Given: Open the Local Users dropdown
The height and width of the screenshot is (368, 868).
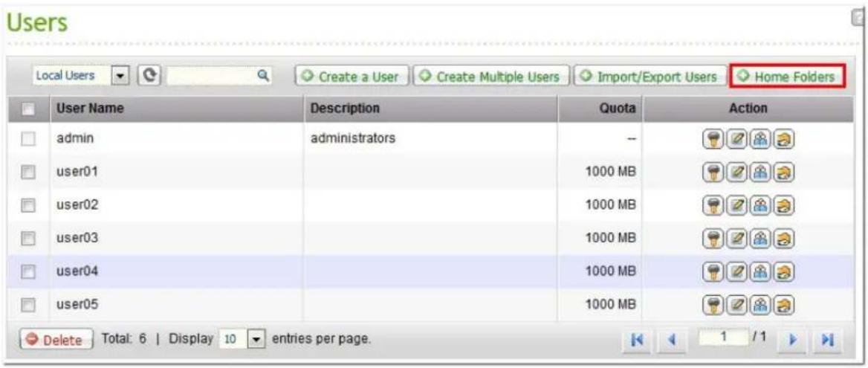Looking at the screenshot, I should [x=81, y=76].
